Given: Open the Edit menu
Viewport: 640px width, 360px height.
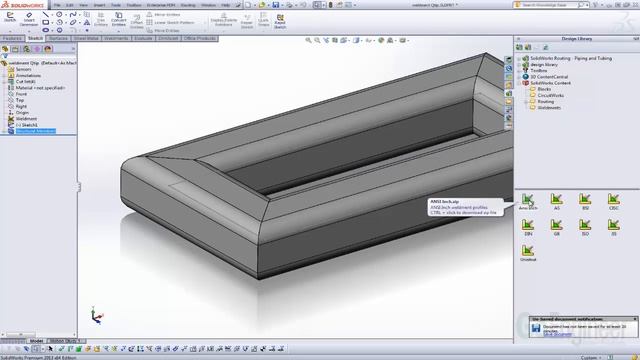Looking at the screenshot, I should click(70, 5).
